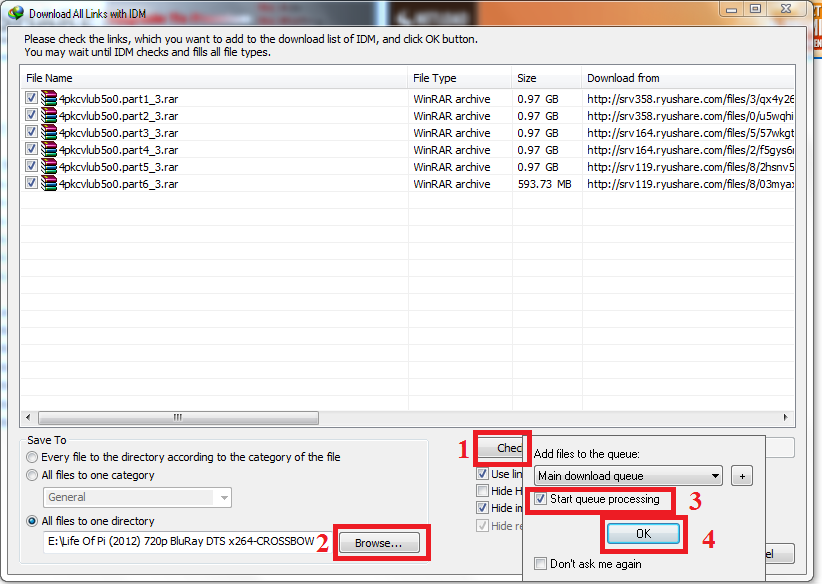Select file name 4pkcvlub5o0.part4_3.rar
This screenshot has width=822, height=584.
coord(118,150)
